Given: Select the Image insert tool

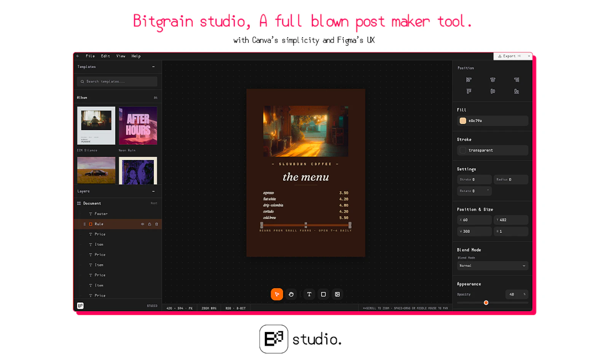Looking at the screenshot, I should point(337,294).
